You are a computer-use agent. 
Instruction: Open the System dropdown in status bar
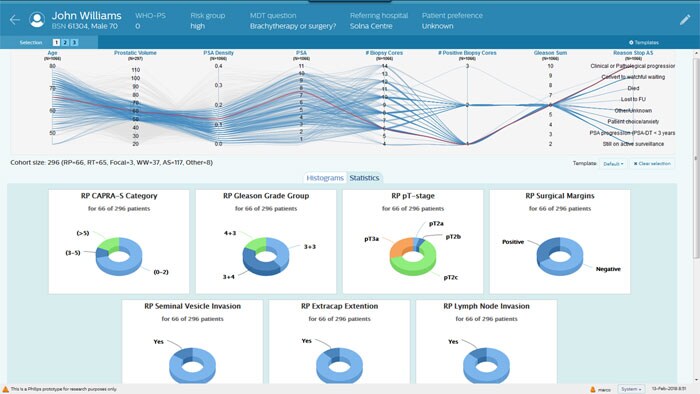tap(631, 389)
